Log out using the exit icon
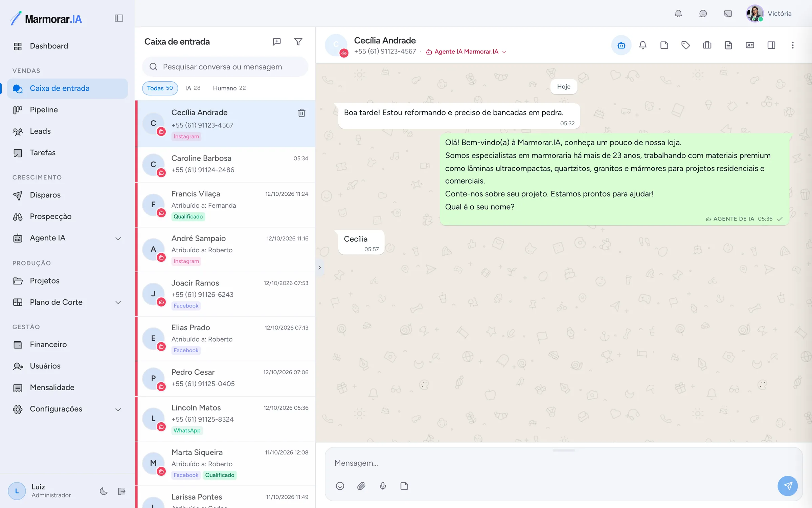812x508 pixels. tap(121, 491)
